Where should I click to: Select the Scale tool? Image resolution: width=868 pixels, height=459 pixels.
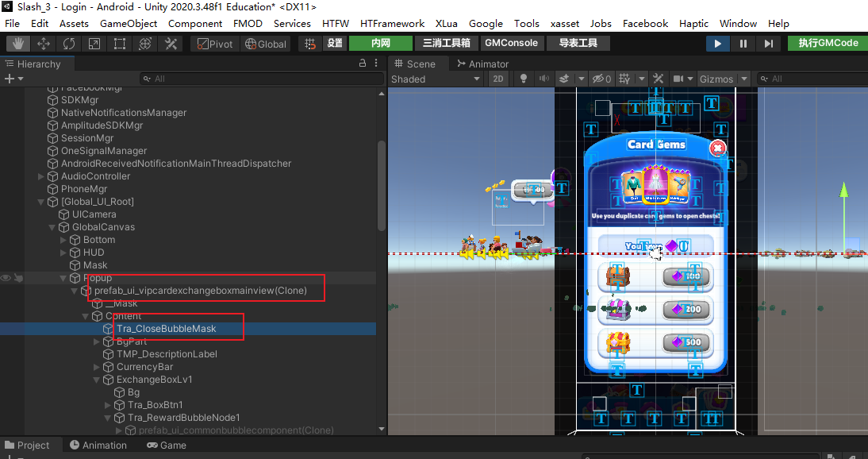pyautogui.click(x=94, y=43)
